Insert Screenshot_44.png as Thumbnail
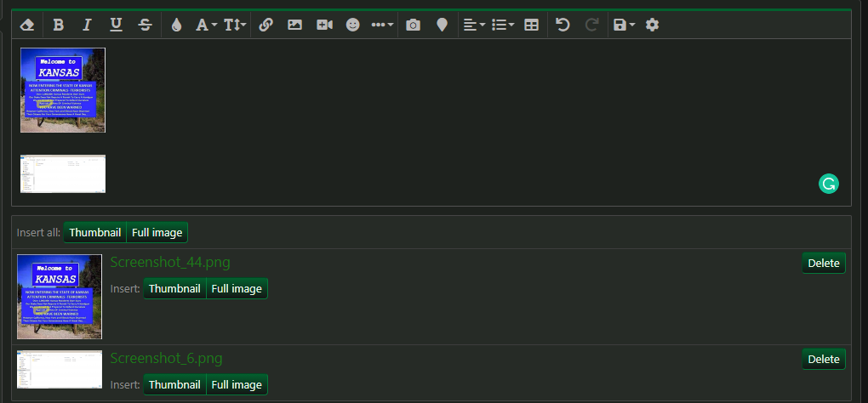Viewport: 868px width, 403px height. (174, 288)
